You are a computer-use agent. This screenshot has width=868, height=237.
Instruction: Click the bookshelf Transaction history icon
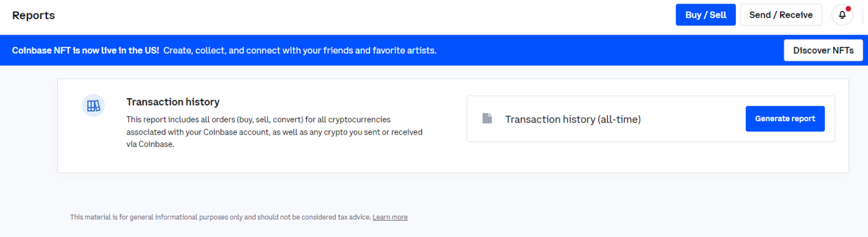pos(93,106)
